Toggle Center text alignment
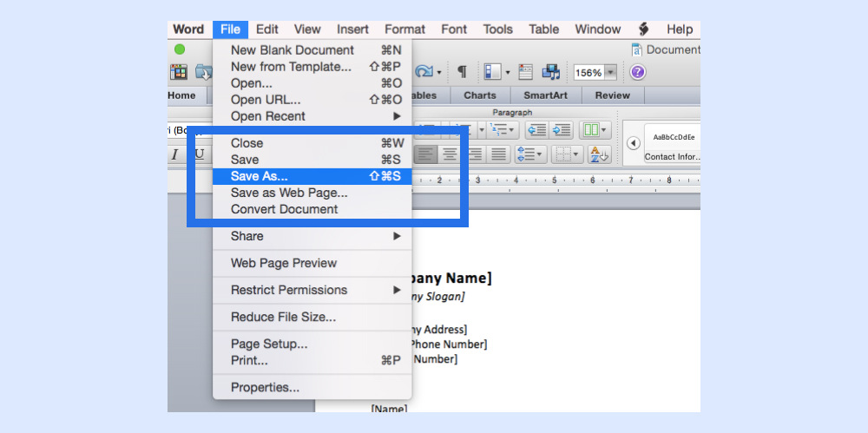868x433 pixels. tap(450, 154)
